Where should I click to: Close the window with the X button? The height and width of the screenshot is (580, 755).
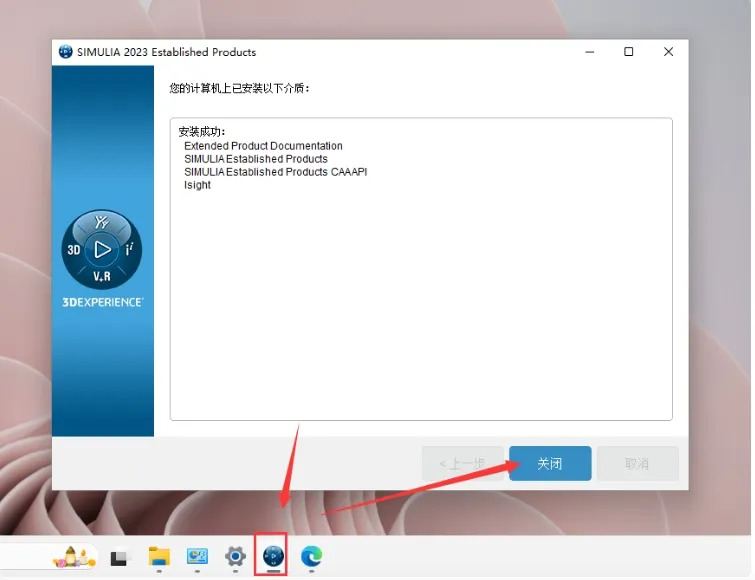pos(668,52)
